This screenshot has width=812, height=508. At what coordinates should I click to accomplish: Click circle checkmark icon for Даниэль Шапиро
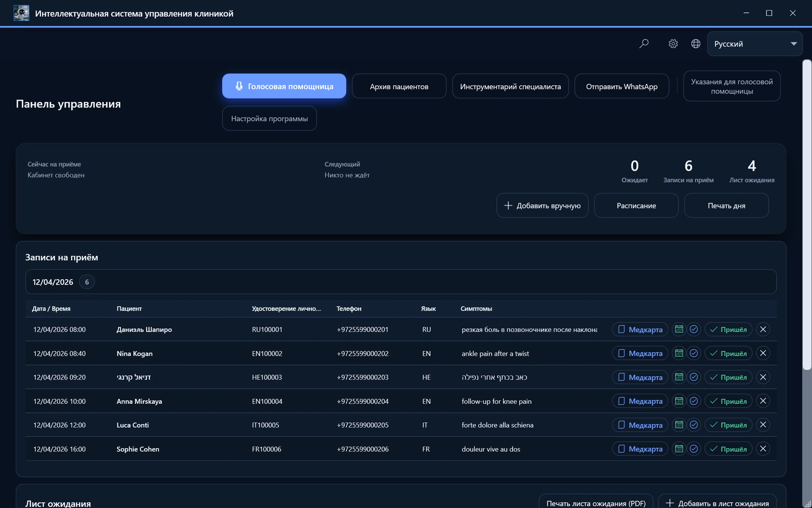(x=694, y=329)
